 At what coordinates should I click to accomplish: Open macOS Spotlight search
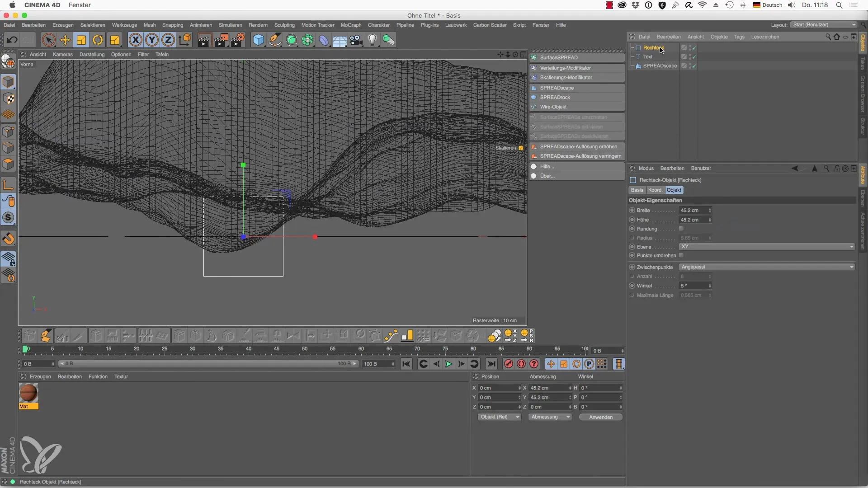(839, 5)
